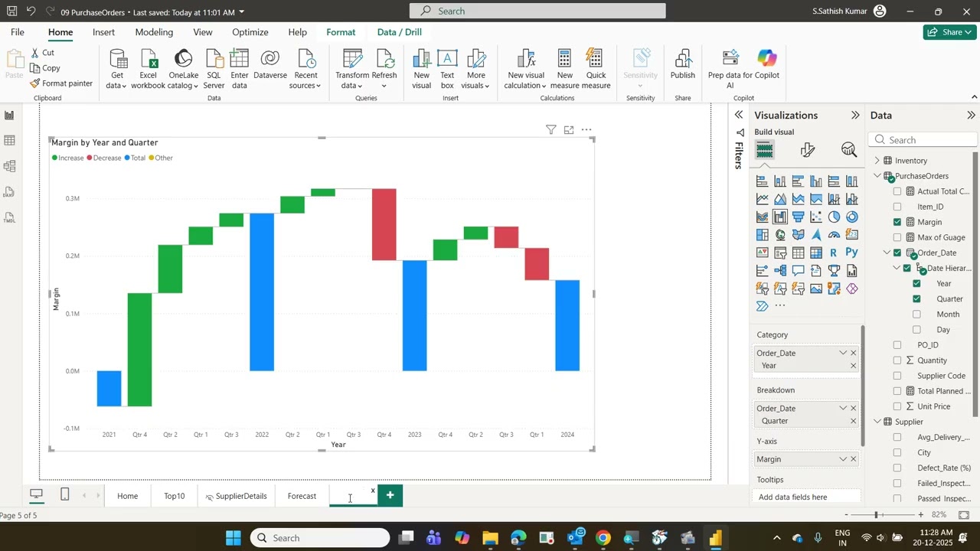Collapse the Order_Date field node
Viewport: 980px width, 551px height.
(x=887, y=253)
